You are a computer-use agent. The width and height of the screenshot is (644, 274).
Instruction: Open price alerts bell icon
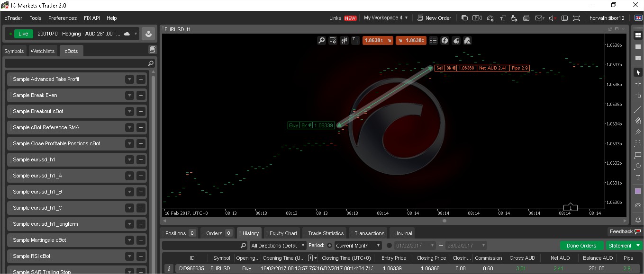[x=638, y=220]
